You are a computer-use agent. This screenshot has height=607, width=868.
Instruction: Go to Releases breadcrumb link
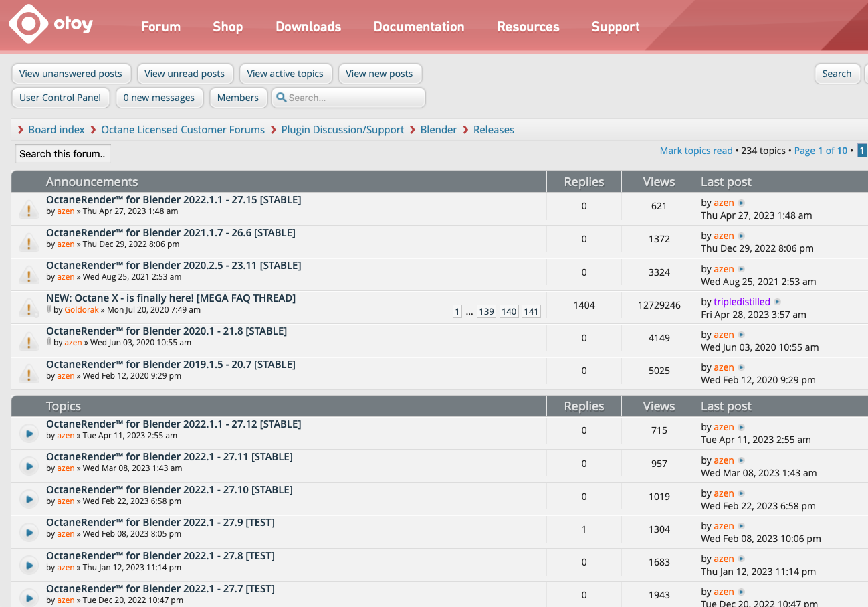[494, 130]
